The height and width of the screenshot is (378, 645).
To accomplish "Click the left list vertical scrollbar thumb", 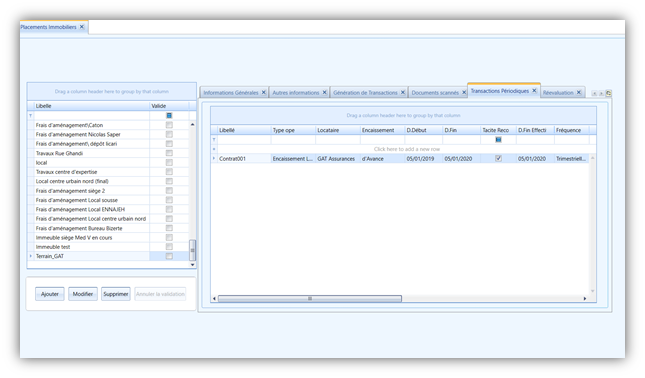I will (x=192, y=250).
